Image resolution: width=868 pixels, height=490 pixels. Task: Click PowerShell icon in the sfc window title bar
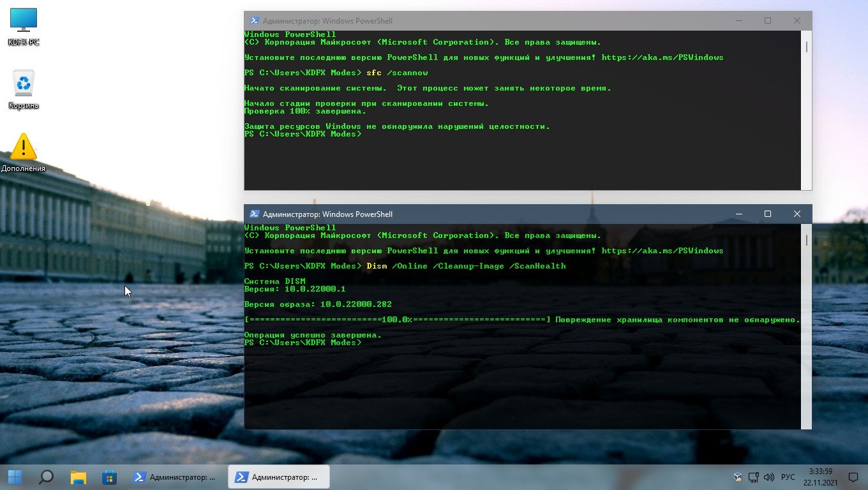[254, 20]
